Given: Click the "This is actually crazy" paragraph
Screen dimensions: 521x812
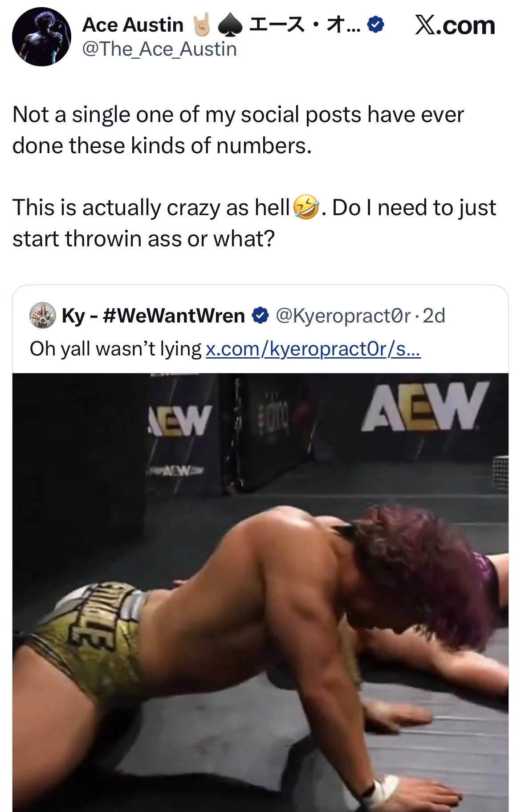Looking at the screenshot, I should tap(254, 223).
